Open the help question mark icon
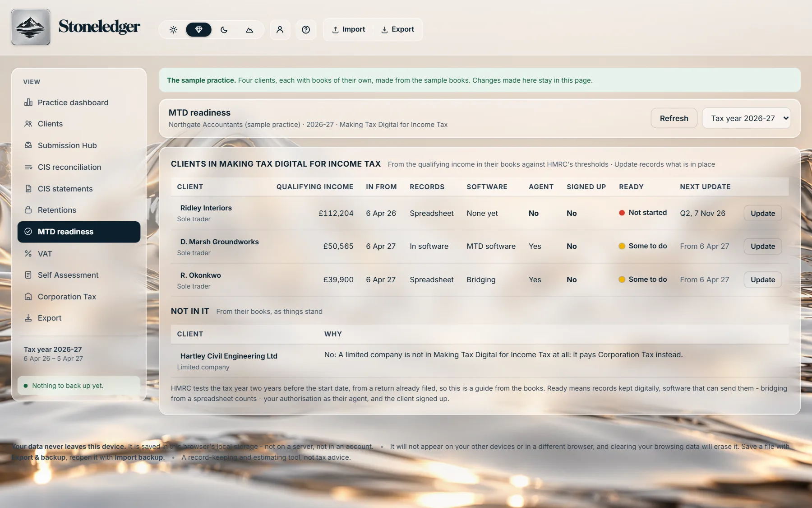The width and height of the screenshot is (812, 508). 306,30
